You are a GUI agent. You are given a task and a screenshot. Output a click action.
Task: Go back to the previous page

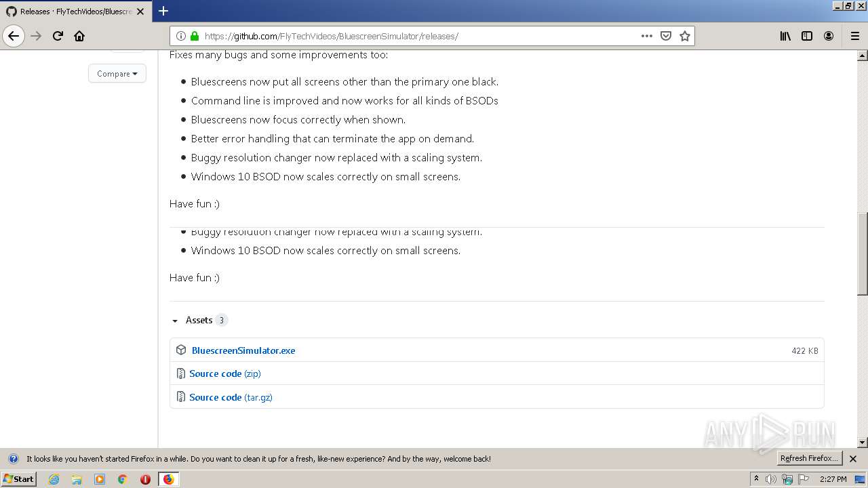pos(14,36)
